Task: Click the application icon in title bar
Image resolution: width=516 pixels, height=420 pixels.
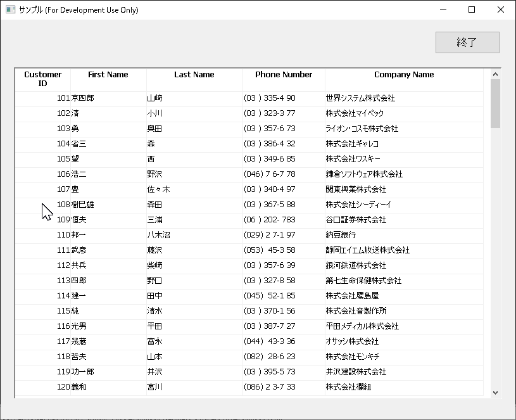Action: coord(10,10)
